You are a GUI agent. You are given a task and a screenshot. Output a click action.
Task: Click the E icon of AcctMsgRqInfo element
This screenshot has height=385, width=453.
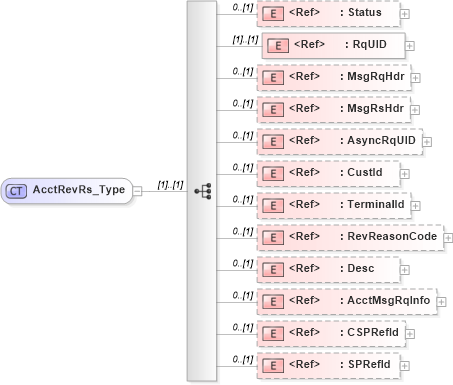click(273, 302)
